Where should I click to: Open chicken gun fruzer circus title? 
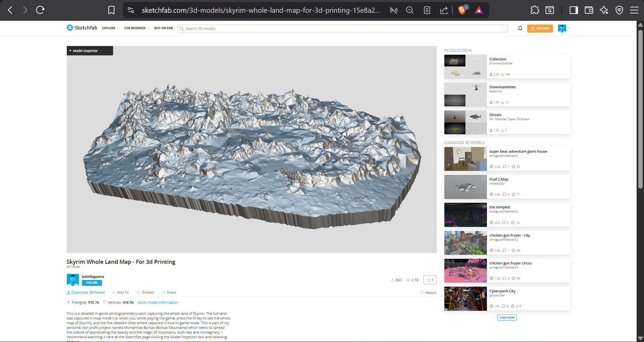[x=510, y=263]
